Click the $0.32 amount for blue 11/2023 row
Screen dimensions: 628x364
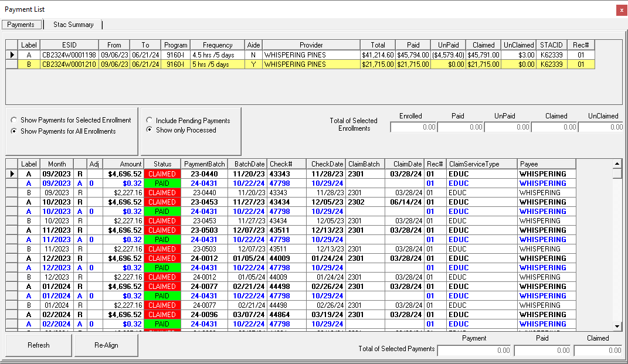click(123, 240)
